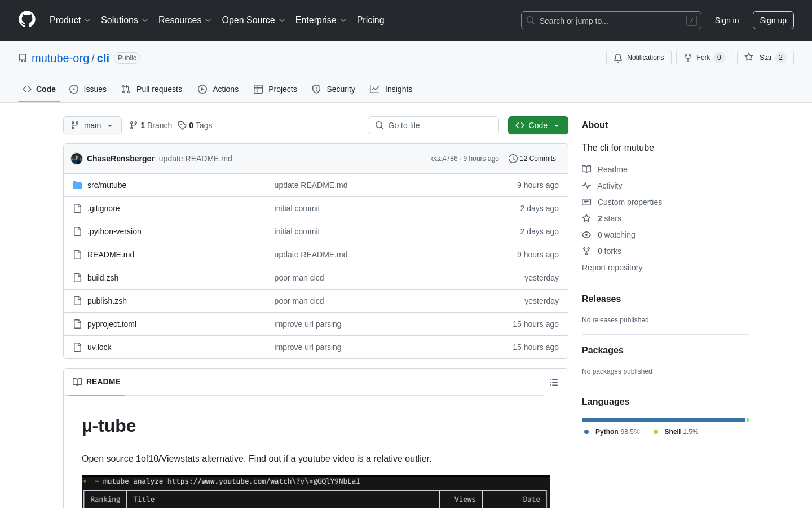Focus the Search or jump to field
The height and width of the screenshot is (508, 812).
coord(611,20)
